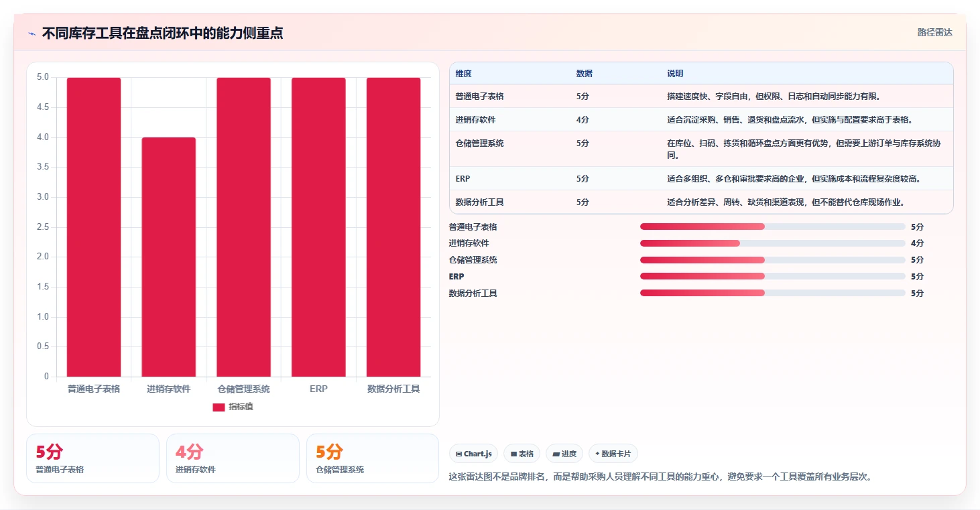Click the 数据 column header
The height and width of the screenshot is (510, 980).
tap(584, 74)
